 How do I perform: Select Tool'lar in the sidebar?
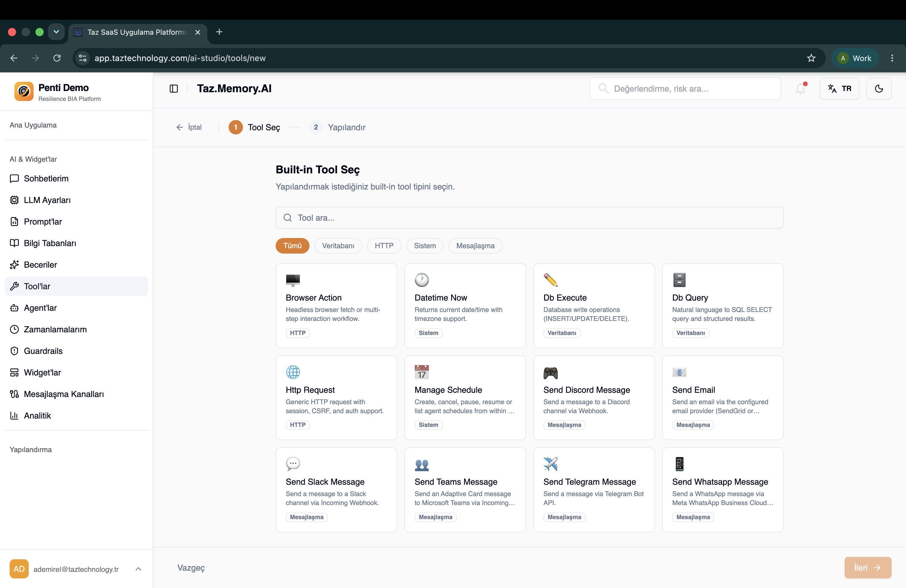tap(76, 287)
